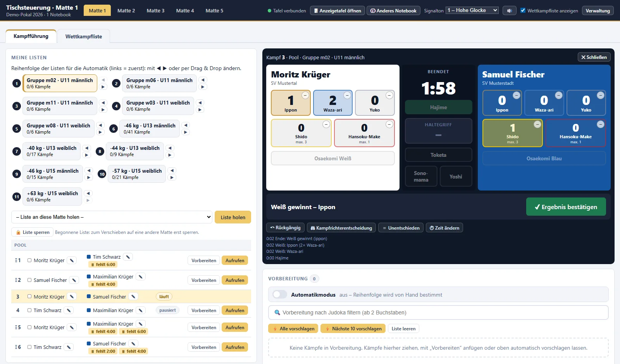620x364 pixels.
Task: Click Aufrufen for pool fight 4
Action: coord(235,310)
